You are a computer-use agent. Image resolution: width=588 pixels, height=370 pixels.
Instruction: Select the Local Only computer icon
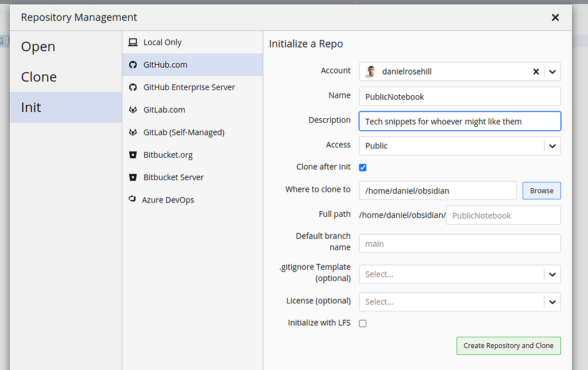point(133,42)
